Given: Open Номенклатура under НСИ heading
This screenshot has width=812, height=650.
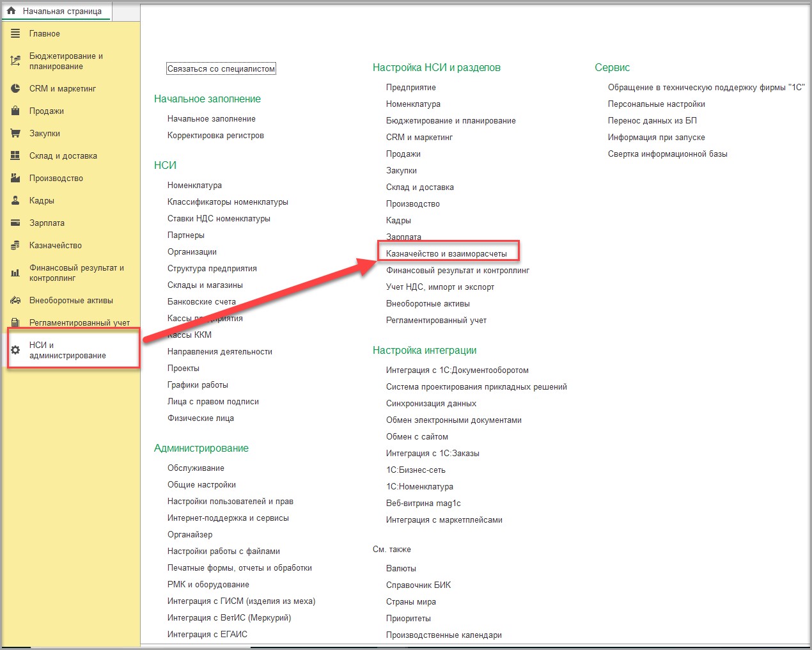Looking at the screenshot, I should point(194,185).
